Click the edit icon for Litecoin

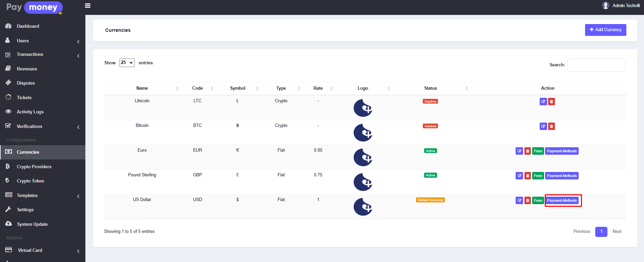tap(543, 102)
